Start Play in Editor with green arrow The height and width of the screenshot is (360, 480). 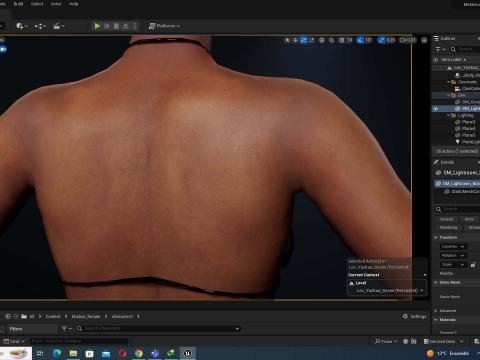tap(97, 26)
